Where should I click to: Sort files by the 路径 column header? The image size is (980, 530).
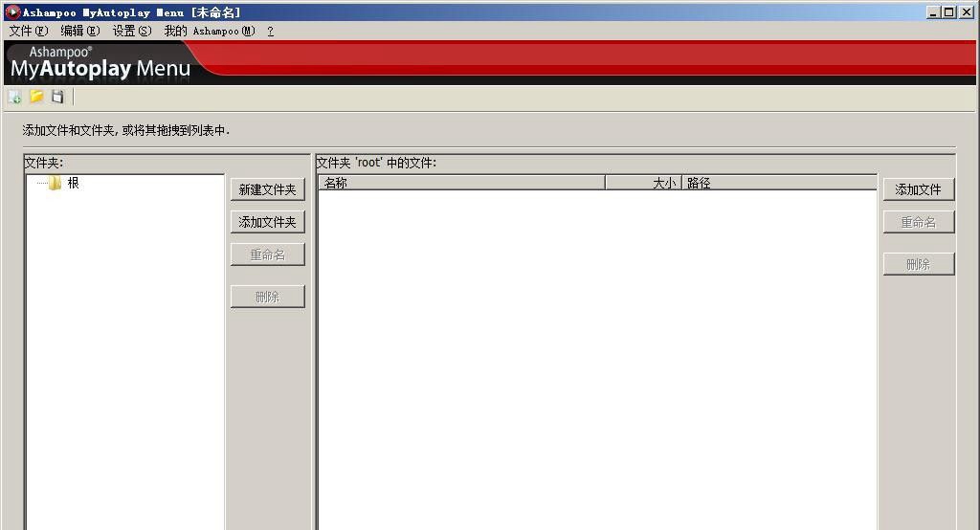(x=779, y=183)
